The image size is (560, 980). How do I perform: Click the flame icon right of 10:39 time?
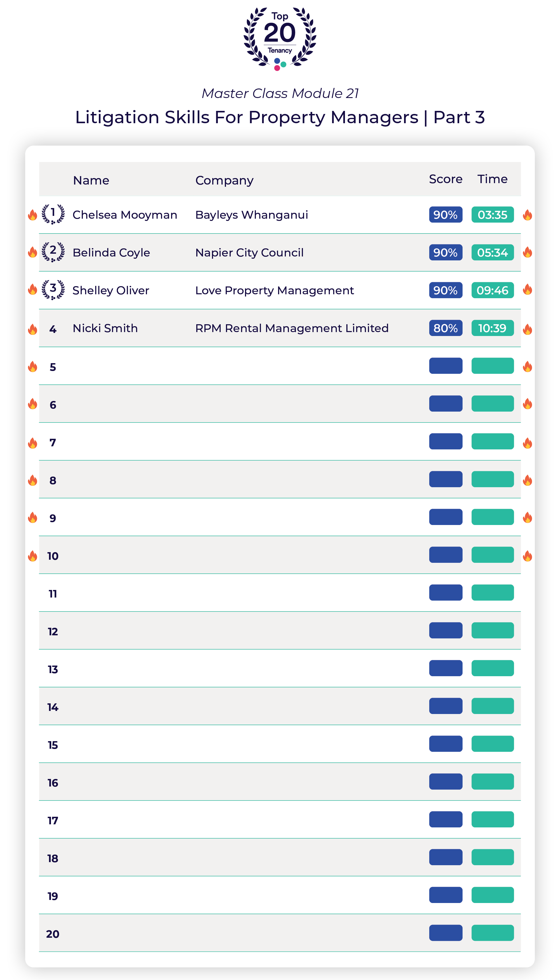click(528, 329)
